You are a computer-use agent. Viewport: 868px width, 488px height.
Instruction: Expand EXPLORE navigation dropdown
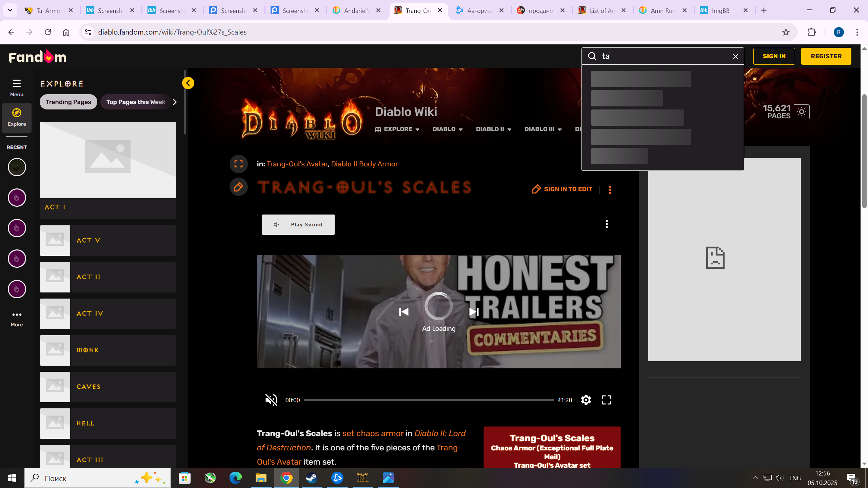pos(397,129)
